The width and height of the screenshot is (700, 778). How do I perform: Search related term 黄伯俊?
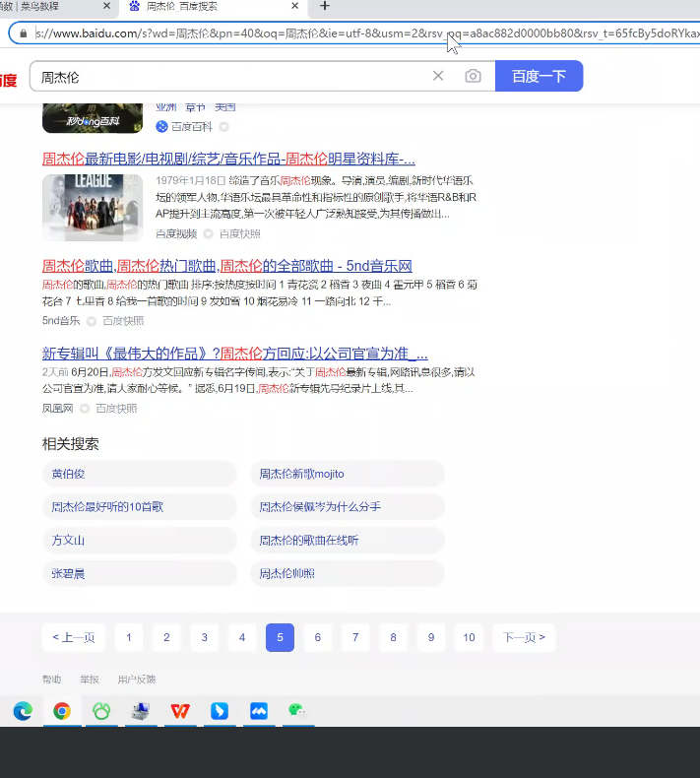[140, 474]
